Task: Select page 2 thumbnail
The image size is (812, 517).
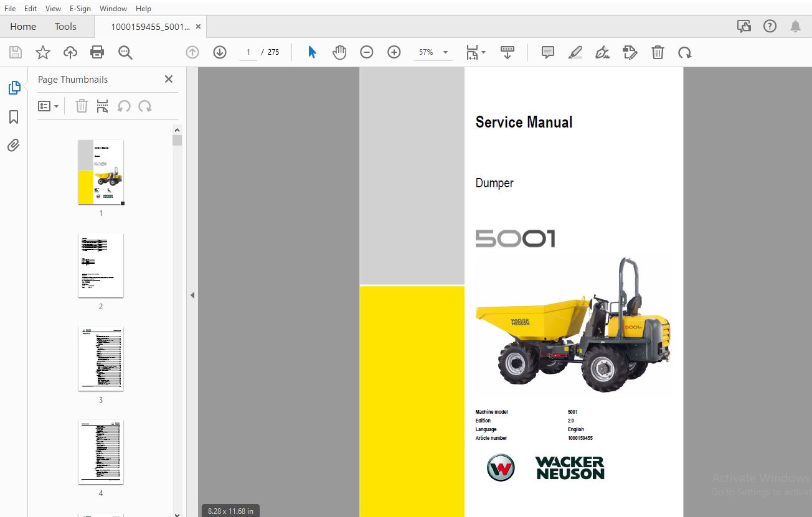Action: click(101, 266)
